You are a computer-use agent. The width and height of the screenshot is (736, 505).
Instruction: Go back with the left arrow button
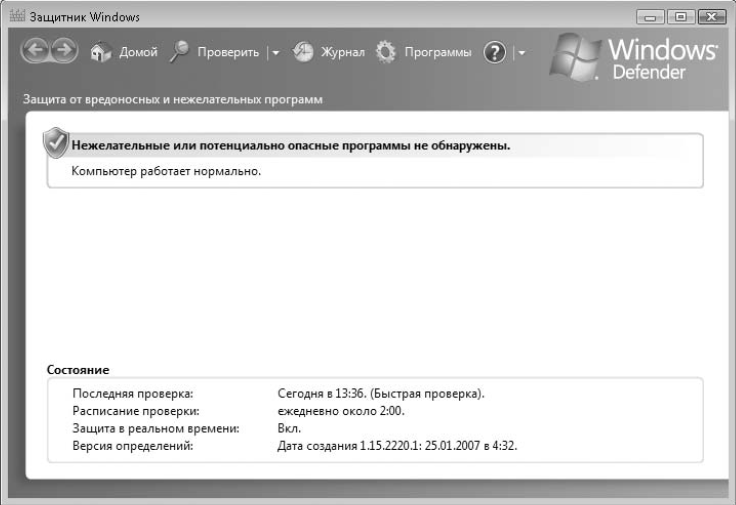coord(35,50)
